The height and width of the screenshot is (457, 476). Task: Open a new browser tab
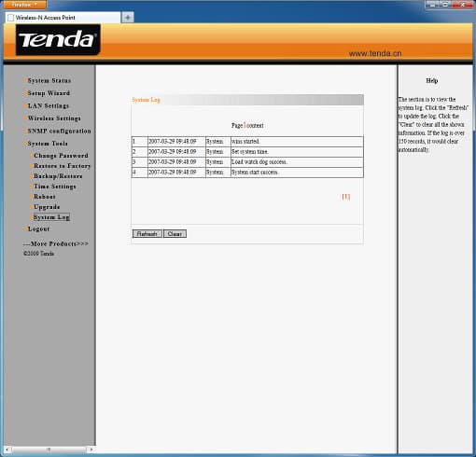(128, 18)
